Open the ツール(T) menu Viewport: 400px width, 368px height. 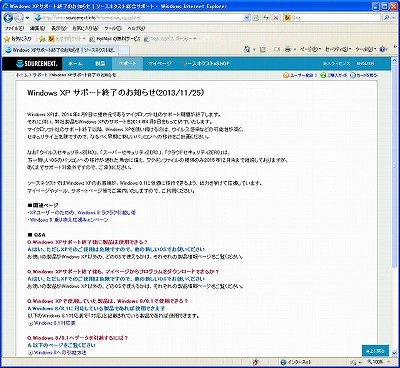click(x=113, y=28)
